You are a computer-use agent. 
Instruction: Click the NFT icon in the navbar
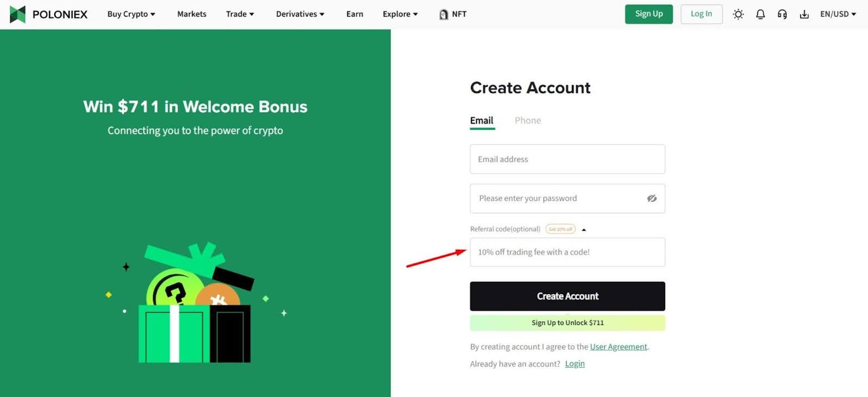444,15
